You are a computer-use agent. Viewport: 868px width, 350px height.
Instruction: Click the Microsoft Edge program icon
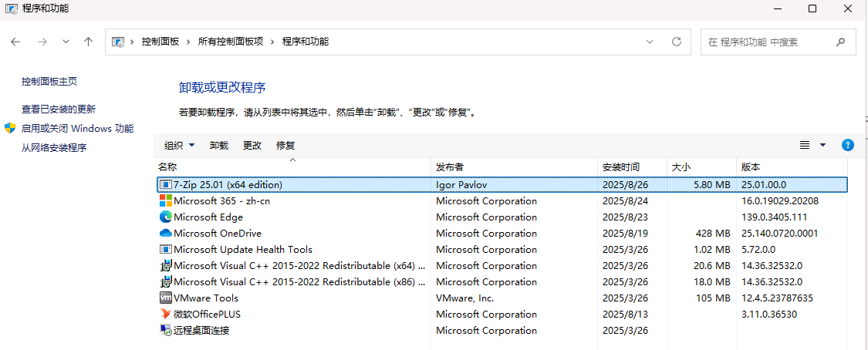pos(166,217)
